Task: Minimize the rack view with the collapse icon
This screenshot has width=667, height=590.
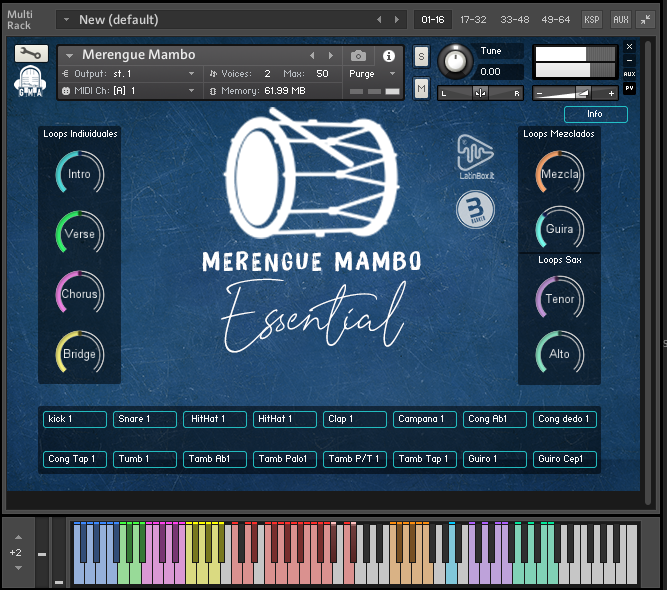Action: [x=645, y=20]
